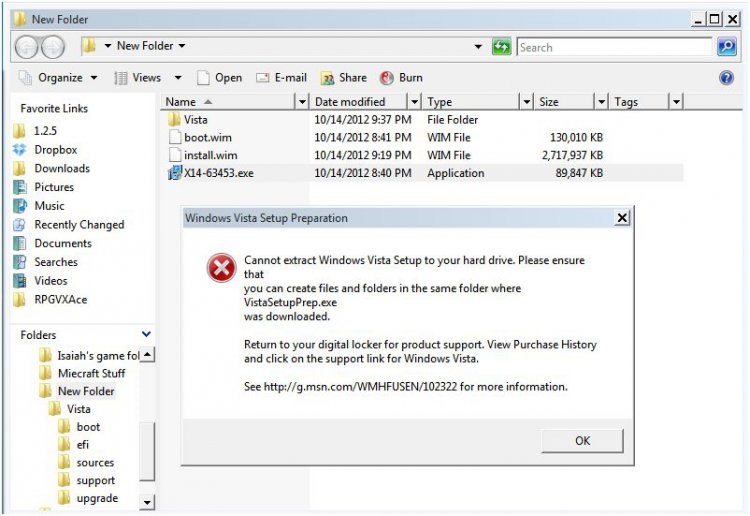Screen dimensions: 750x516
Task: Open the Music favorite link
Action: [49, 206]
